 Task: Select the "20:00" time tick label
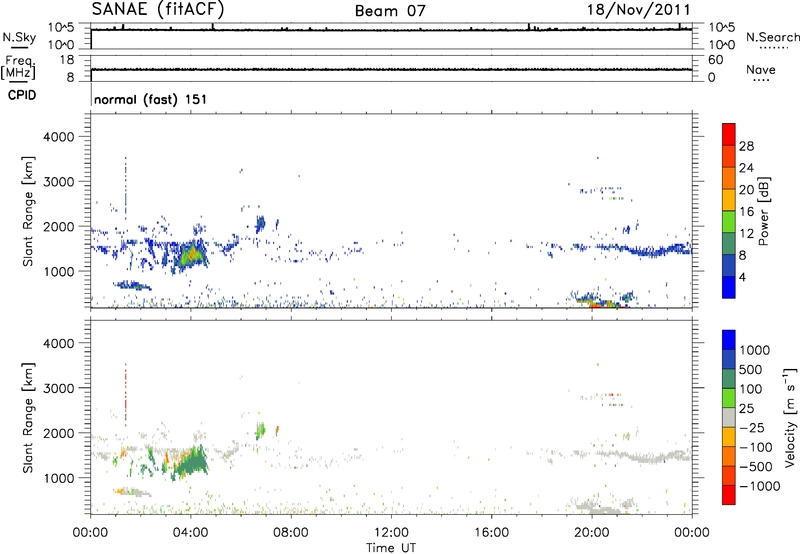click(591, 533)
